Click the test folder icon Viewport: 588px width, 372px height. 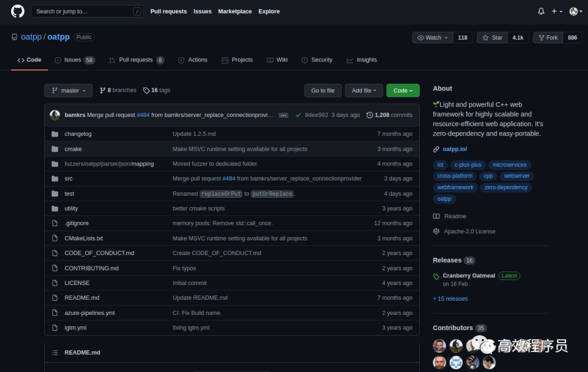point(55,193)
